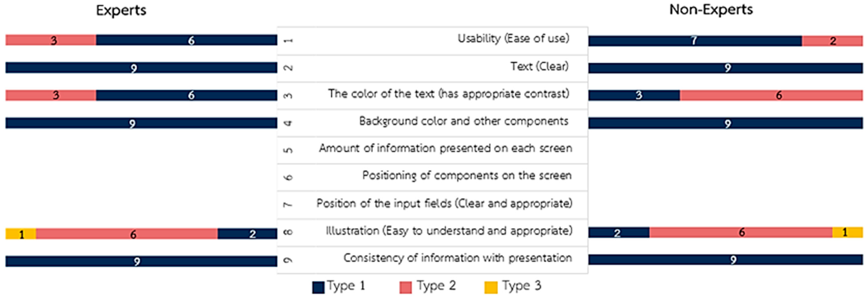
Task: Select the Experts heading
Action: [121, 10]
